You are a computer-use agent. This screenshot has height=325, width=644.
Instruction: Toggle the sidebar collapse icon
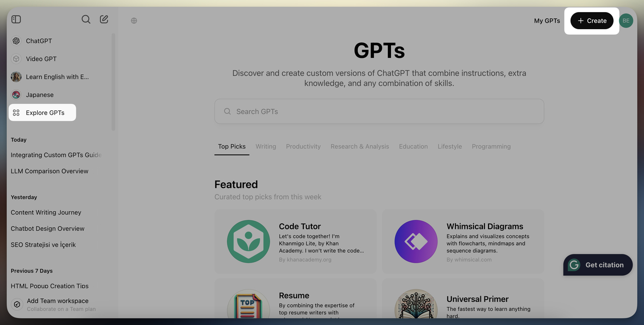coord(16,19)
